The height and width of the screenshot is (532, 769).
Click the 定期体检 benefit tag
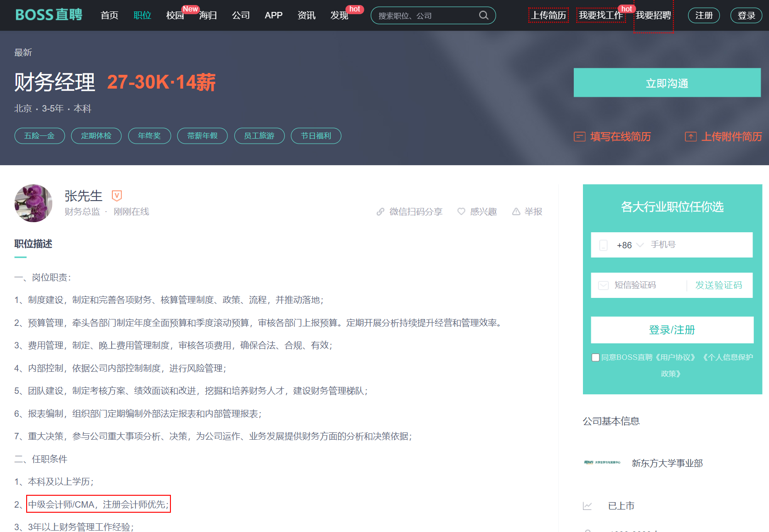coord(96,136)
